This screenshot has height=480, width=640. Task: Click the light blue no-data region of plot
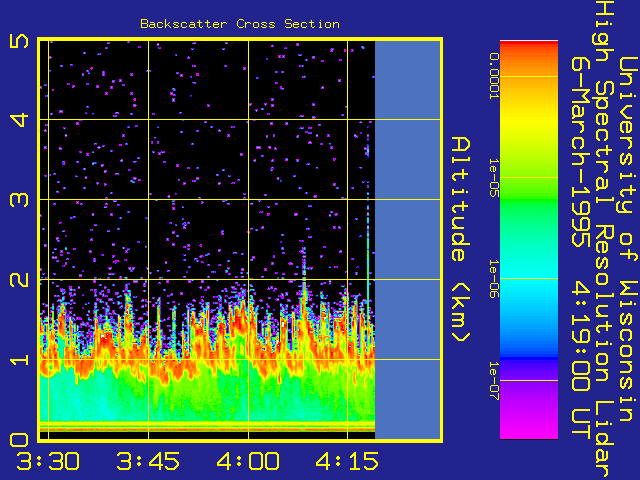pyautogui.click(x=408, y=240)
